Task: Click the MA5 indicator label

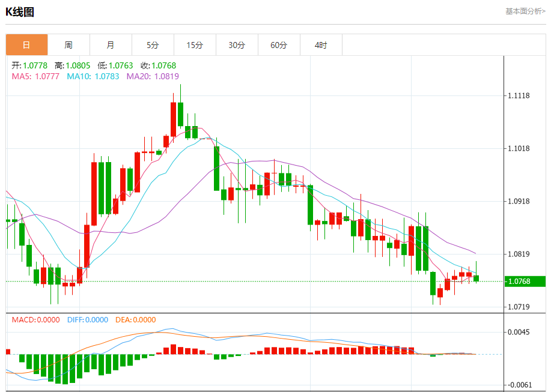Action: (35, 76)
